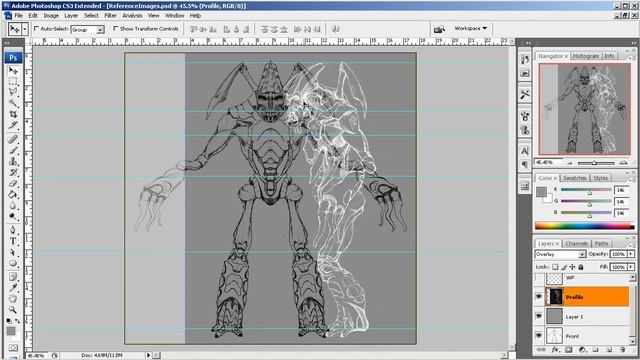
Task: Open the Analysis menu
Action: pyautogui.click(x=132, y=16)
